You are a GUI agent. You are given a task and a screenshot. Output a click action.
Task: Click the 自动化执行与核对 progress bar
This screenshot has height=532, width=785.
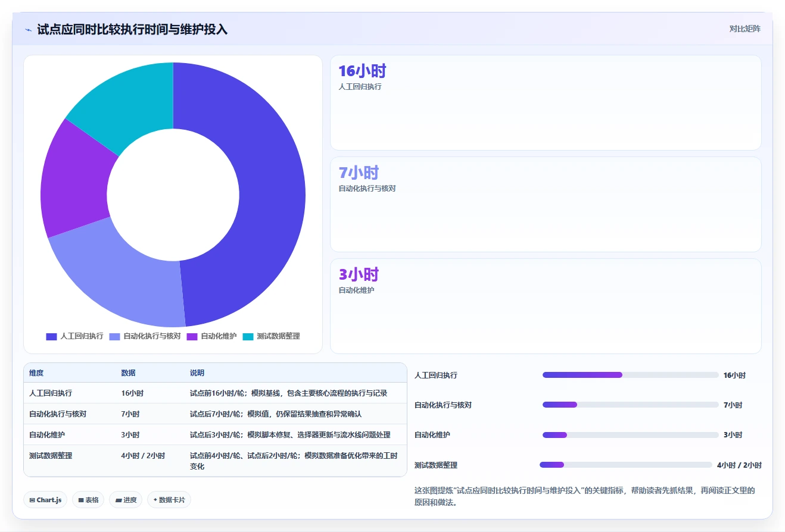[x=630, y=405]
